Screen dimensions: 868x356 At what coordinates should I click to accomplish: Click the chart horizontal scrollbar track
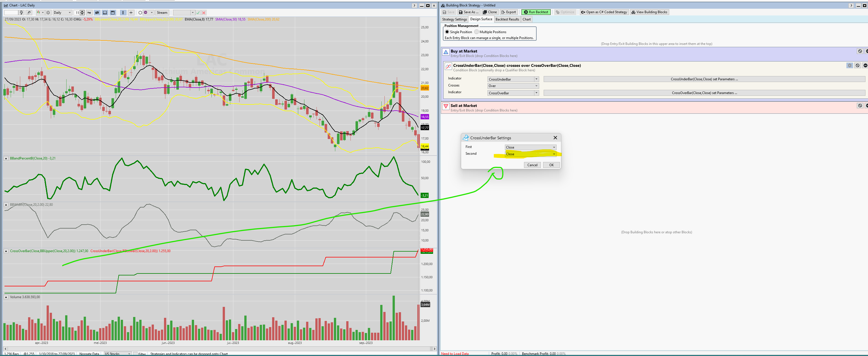[219, 349]
